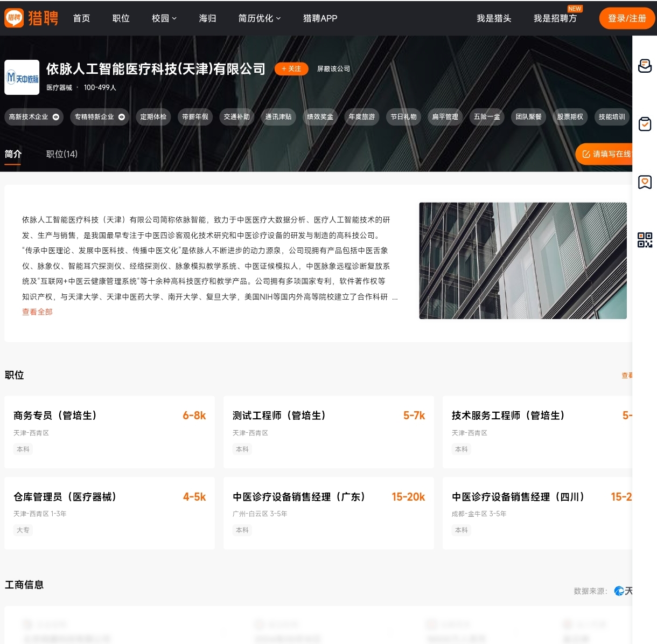Open job 技术服务工程师（管培生）
Image resolution: width=657 pixels, height=644 pixels.
point(508,416)
